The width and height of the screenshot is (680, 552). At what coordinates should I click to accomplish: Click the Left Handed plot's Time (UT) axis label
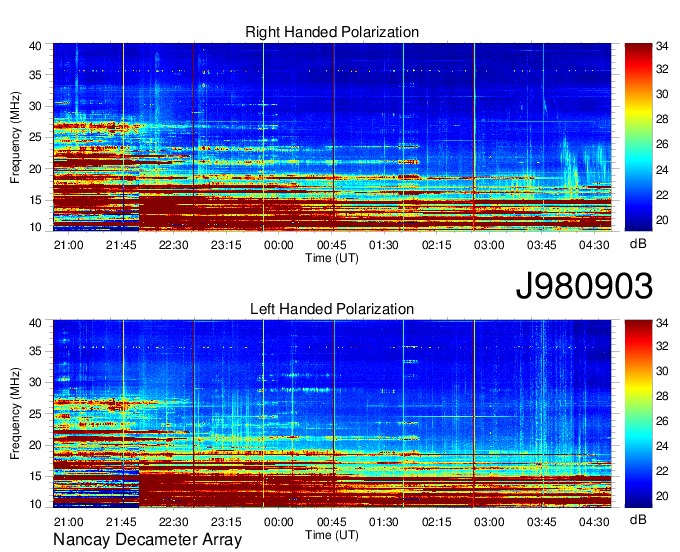(x=332, y=535)
